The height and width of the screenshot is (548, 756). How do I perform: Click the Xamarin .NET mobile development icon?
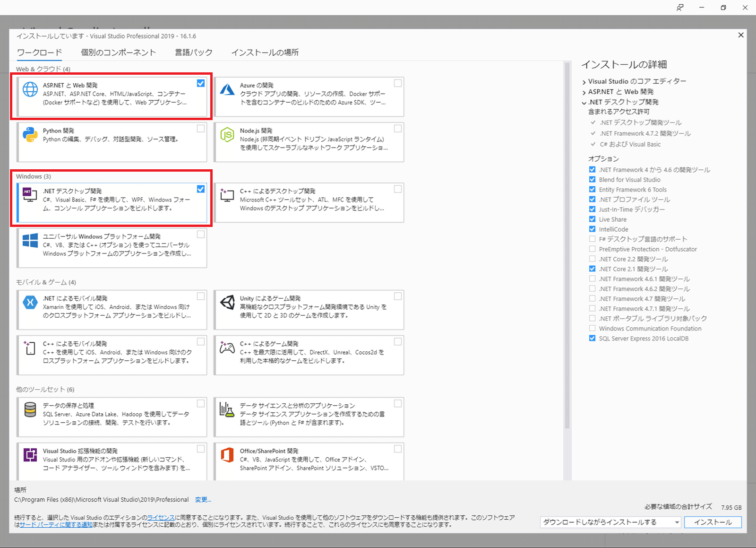click(x=30, y=302)
